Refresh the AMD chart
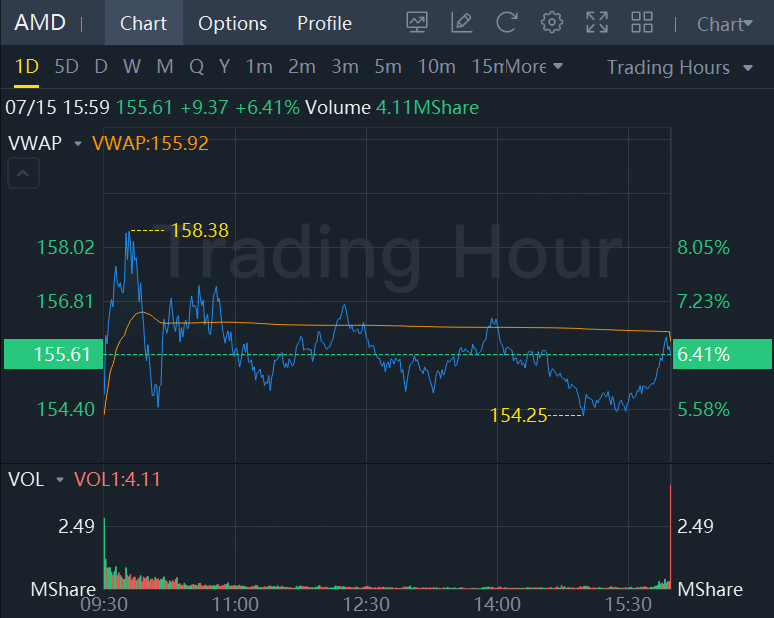774x618 pixels. (x=507, y=22)
